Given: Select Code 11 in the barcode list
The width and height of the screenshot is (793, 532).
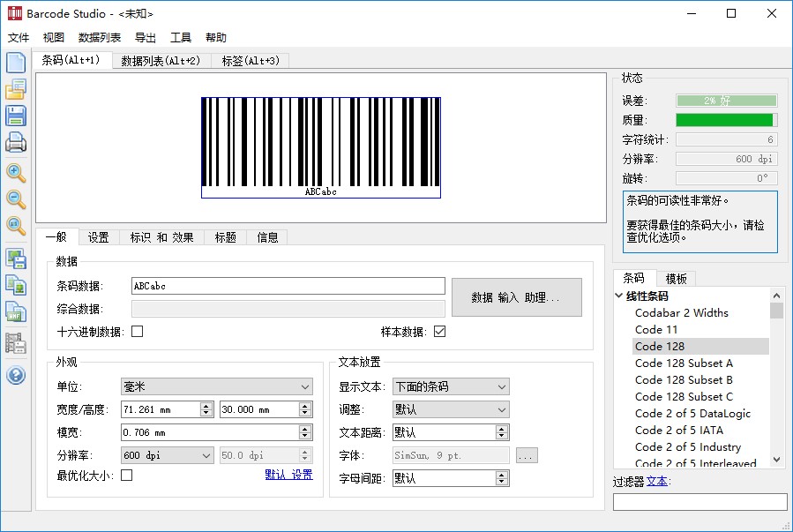Looking at the screenshot, I should pyautogui.click(x=656, y=329).
